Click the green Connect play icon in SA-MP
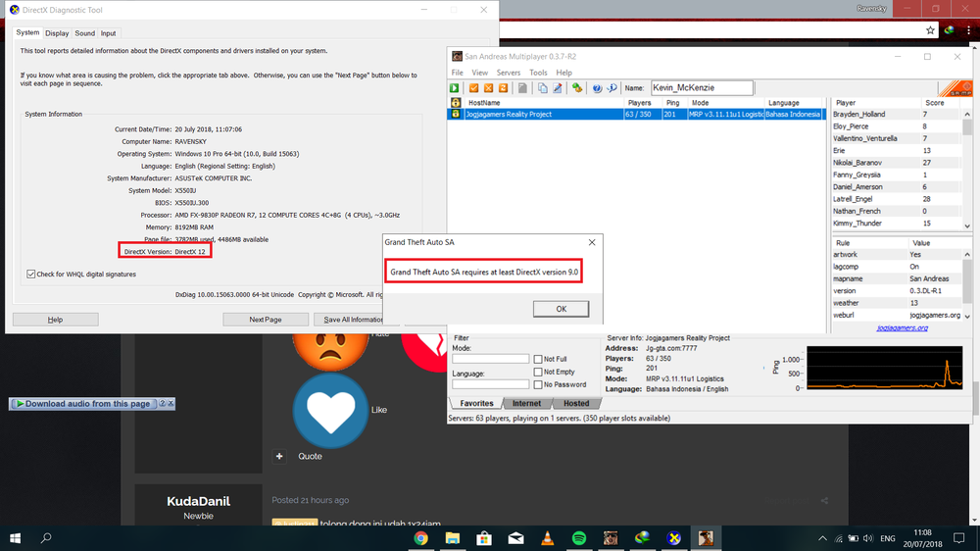This screenshot has width=980, height=551. (455, 88)
